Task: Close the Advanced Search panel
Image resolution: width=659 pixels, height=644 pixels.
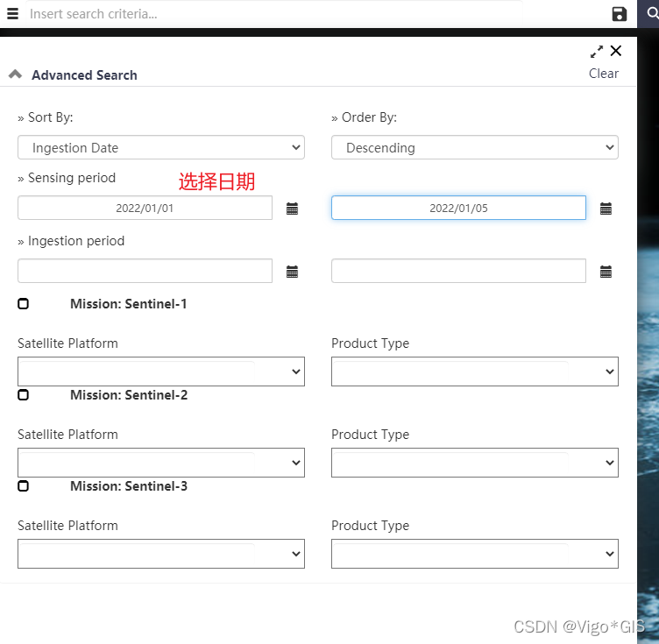Action: 616,51
